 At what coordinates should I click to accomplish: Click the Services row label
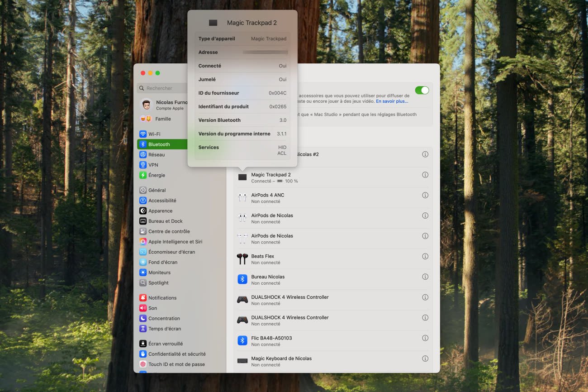tap(209, 148)
